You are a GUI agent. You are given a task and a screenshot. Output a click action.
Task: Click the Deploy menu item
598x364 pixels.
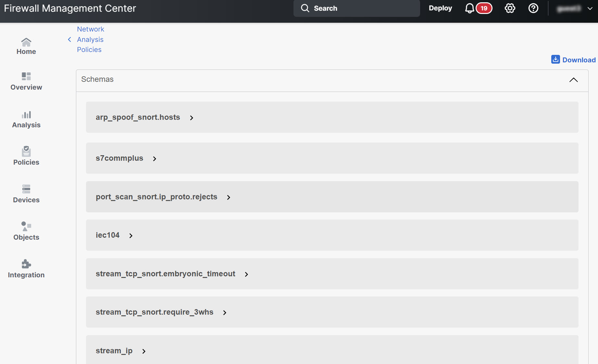tap(440, 8)
